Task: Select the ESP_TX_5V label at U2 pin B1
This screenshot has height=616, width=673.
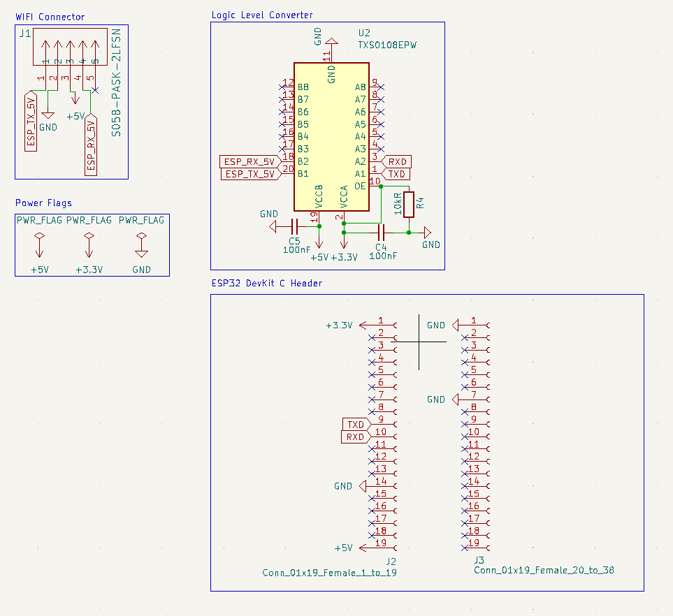Action: tap(251, 174)
